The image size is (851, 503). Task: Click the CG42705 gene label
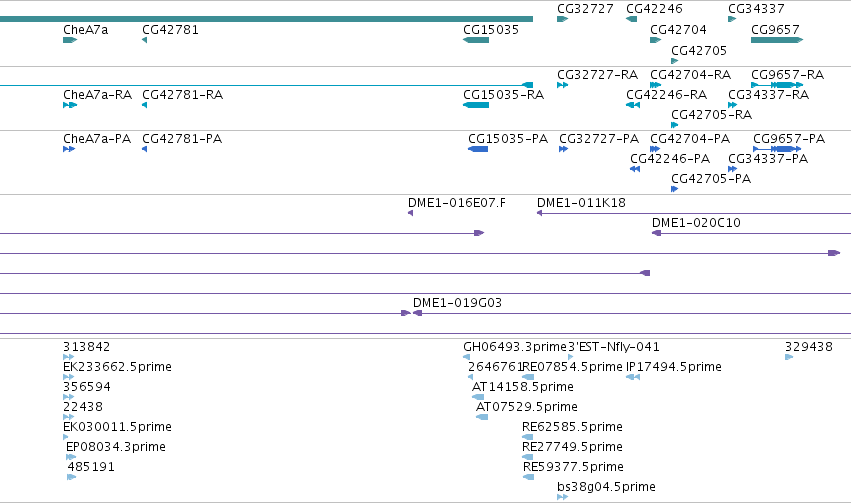pos(698,51)
